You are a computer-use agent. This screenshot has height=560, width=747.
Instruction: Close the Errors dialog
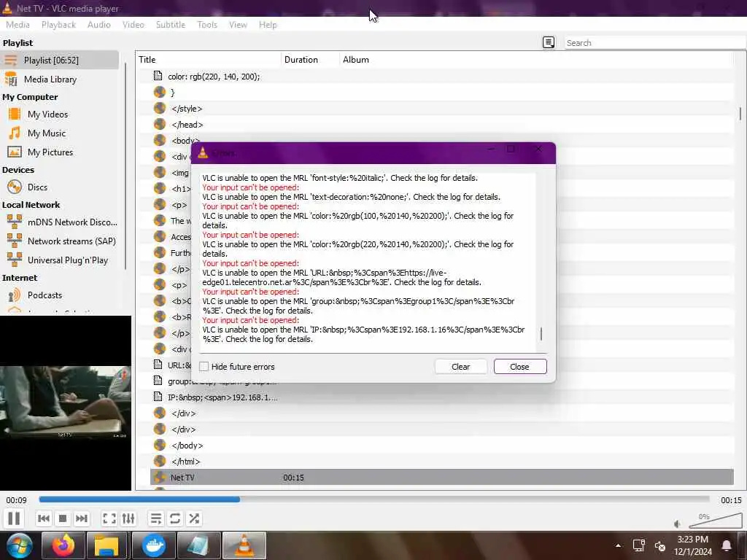tap(519, 367)
